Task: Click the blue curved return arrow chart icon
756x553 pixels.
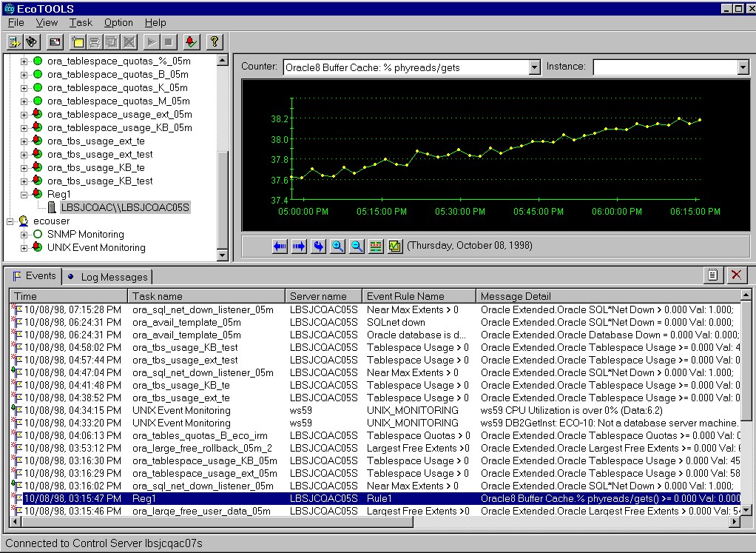Action: coord(318,247)
